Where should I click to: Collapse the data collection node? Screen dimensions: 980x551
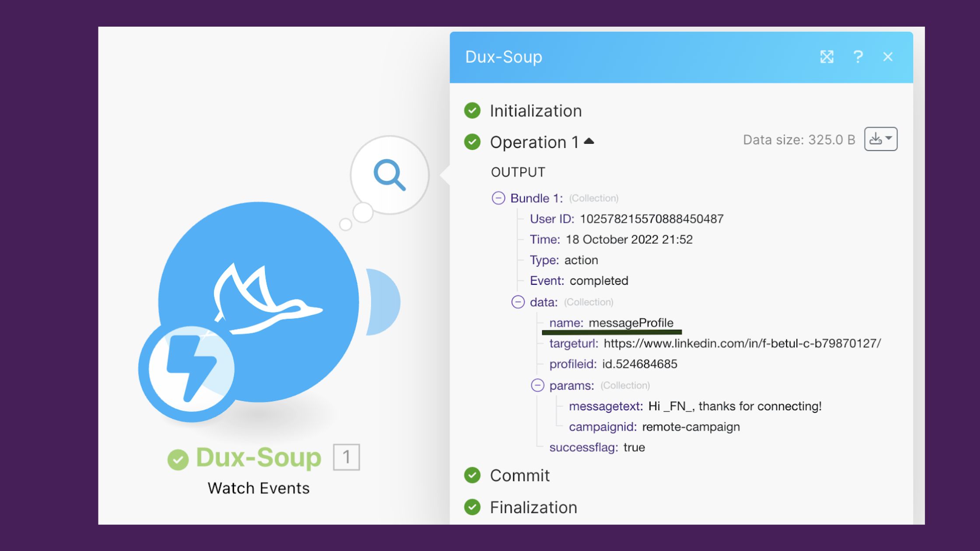(518, 302)
